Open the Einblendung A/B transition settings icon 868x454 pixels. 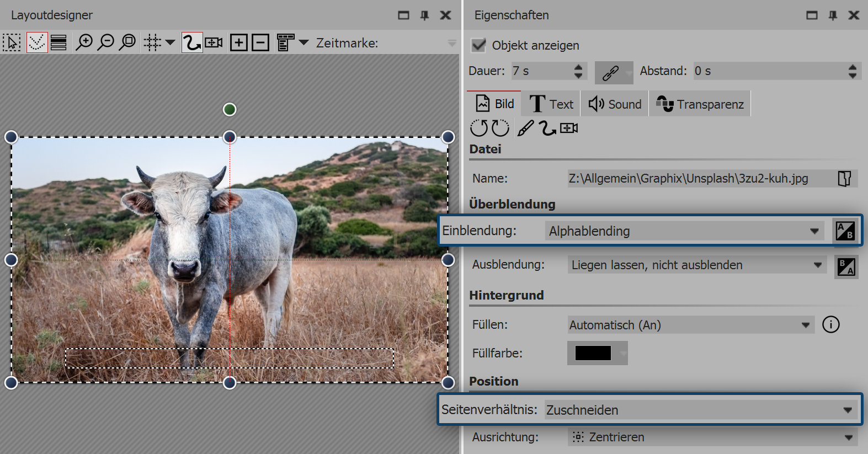click(x=845, y=231)
